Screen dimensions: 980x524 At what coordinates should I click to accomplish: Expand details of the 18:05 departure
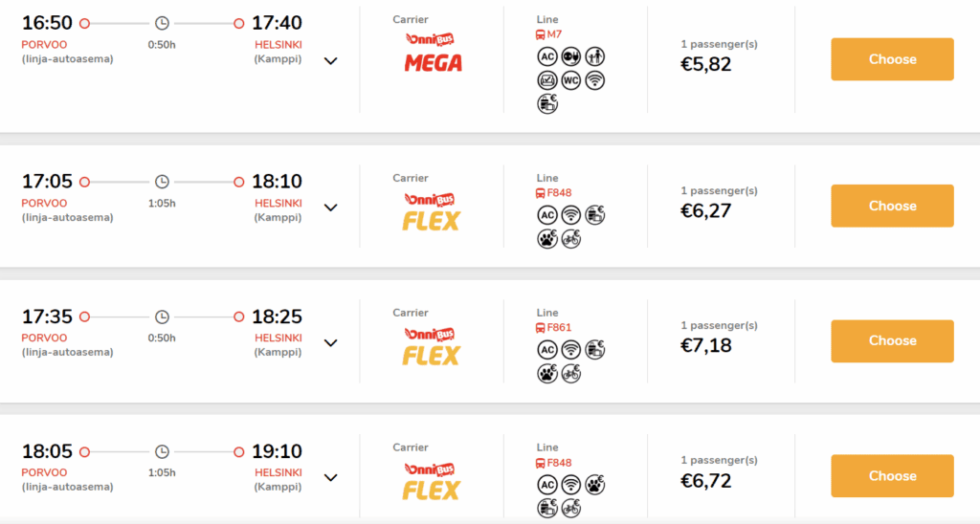[x=330, y=478]
